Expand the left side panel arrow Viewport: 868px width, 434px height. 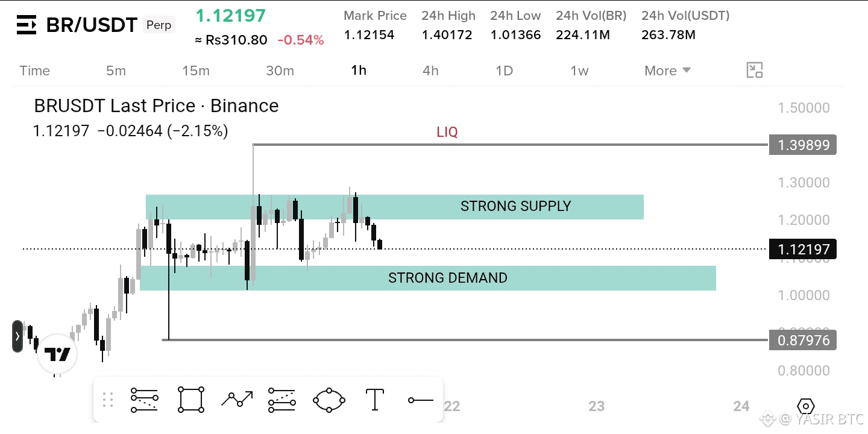pyautogui.click(x=17, y=336)
